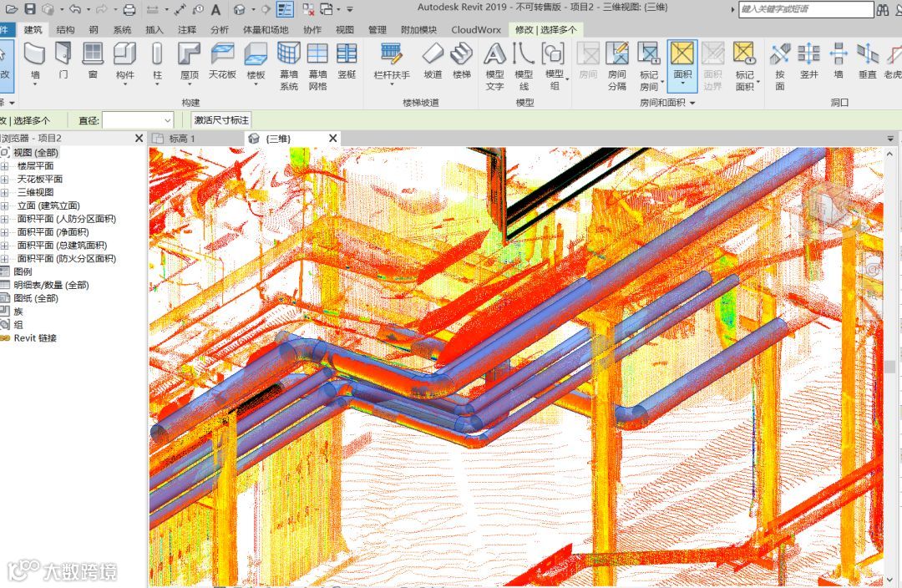902x588 pixels.
Task: Select 视图 (全部) root node
Action: tap(36, 153)
